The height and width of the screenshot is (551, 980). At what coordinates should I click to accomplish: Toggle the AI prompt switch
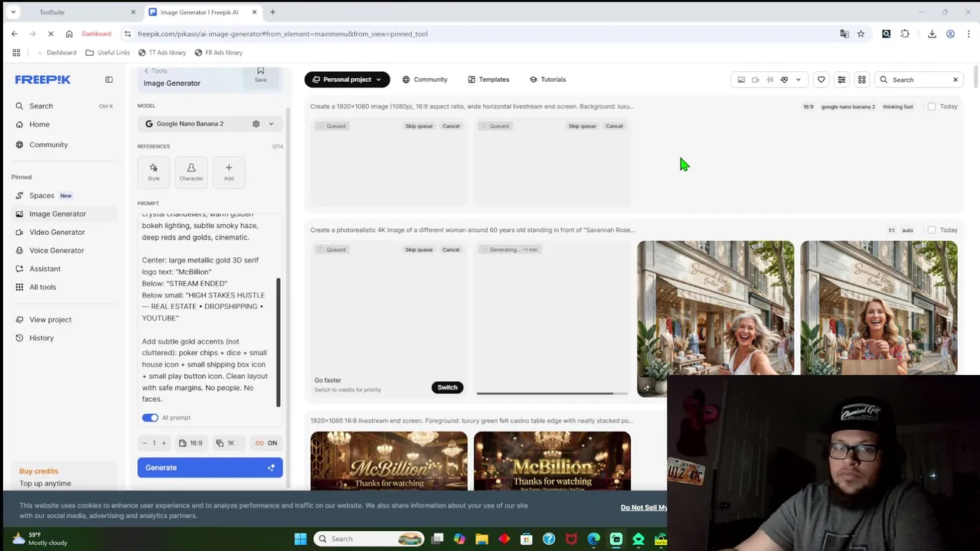tap(150, 418)
